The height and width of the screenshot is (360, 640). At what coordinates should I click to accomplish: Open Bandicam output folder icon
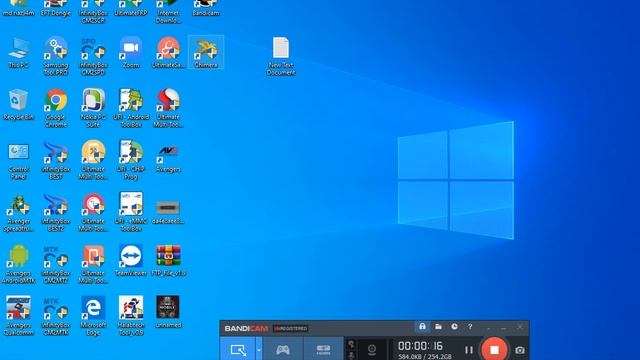point(438,327)
